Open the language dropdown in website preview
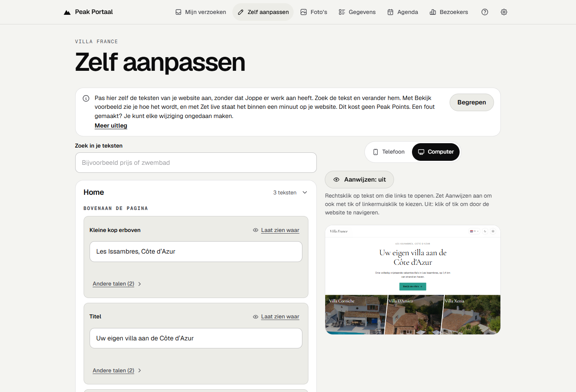The image size is (576, 392). click(x=474, y=231)
